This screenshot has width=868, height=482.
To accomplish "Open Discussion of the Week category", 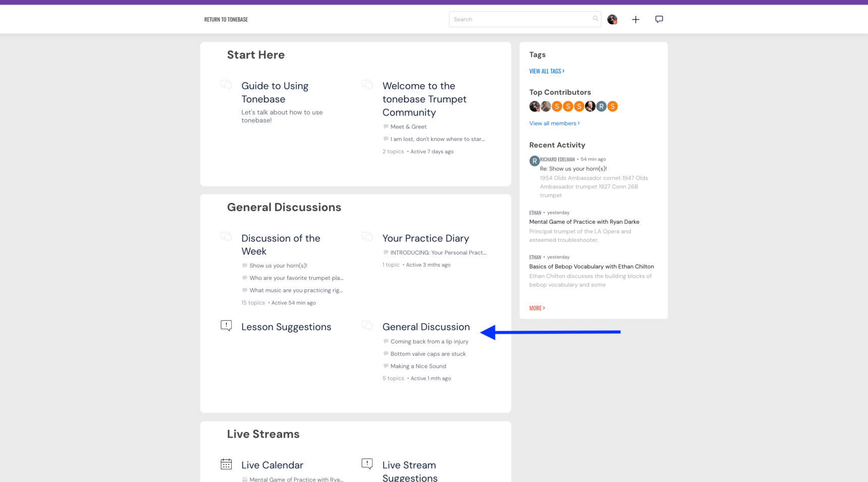I will (281, 245).
